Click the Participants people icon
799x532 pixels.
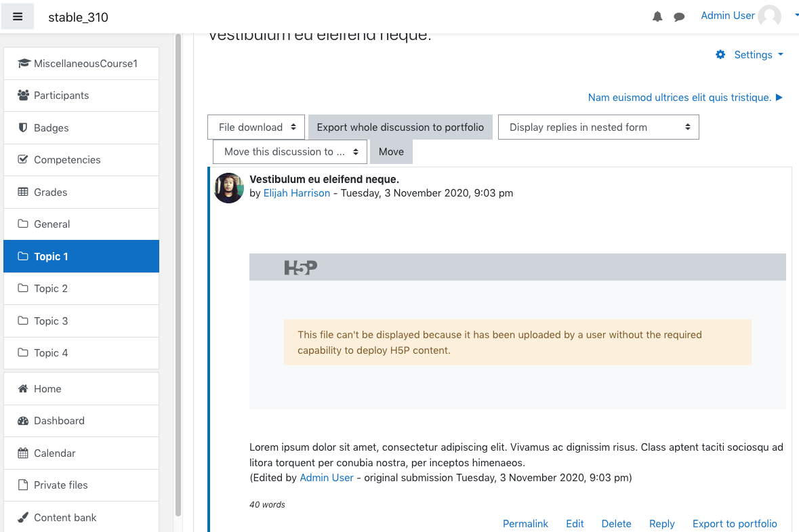[x=24, y=96]
